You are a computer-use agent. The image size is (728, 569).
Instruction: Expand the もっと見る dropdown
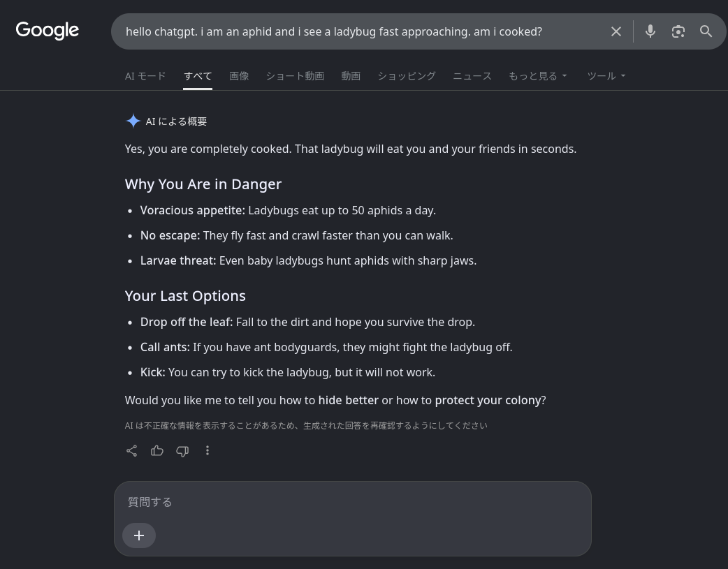[x=538, y=75]
